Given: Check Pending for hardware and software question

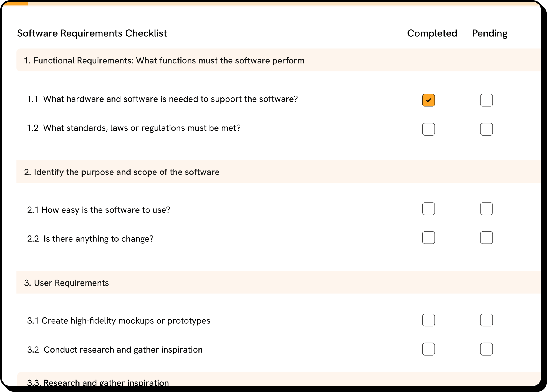Looking at the screenshot, I should coord(486,100).
